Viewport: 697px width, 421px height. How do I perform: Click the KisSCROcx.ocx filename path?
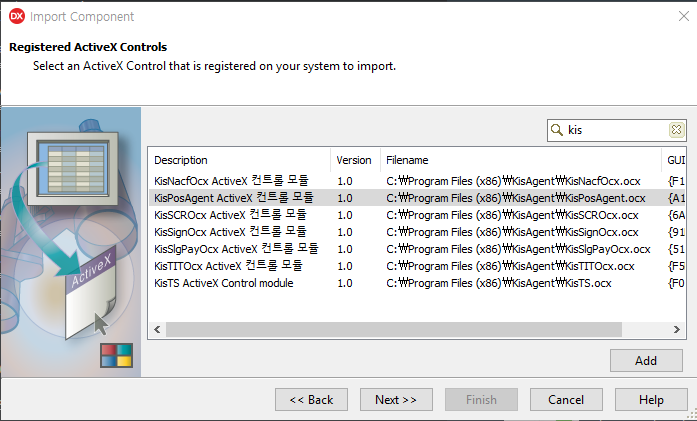tap(512, 215)
